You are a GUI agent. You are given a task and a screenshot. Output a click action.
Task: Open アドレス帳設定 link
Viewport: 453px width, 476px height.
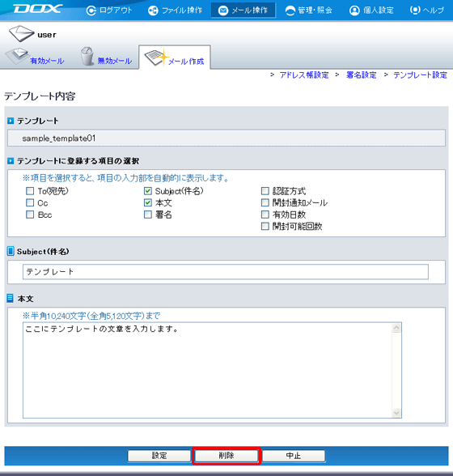(x=304, y=75)
